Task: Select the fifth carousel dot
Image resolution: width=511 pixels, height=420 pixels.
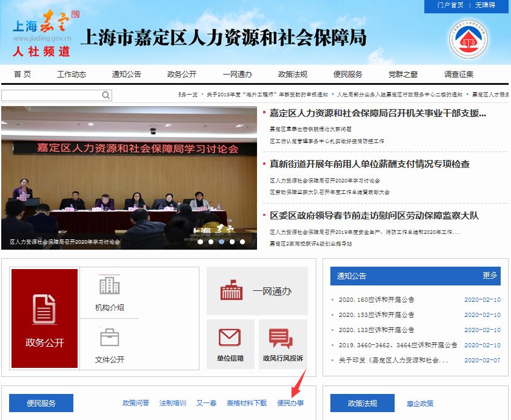Action: click(x=242, y=242)
